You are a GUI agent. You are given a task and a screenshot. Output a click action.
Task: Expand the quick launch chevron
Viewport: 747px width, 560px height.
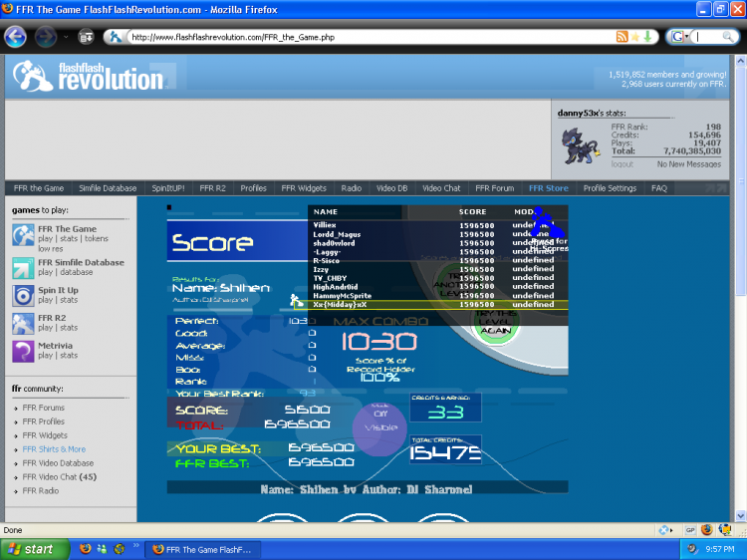[x=135, y=545]
